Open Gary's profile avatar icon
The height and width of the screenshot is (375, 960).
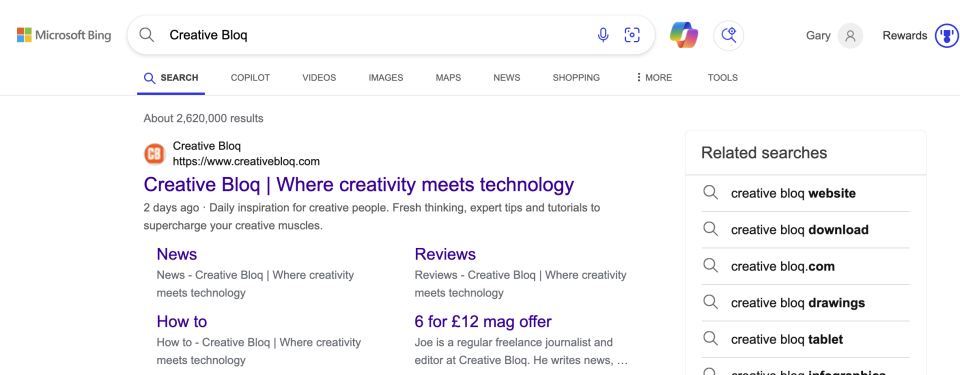(x=850, y=36)
